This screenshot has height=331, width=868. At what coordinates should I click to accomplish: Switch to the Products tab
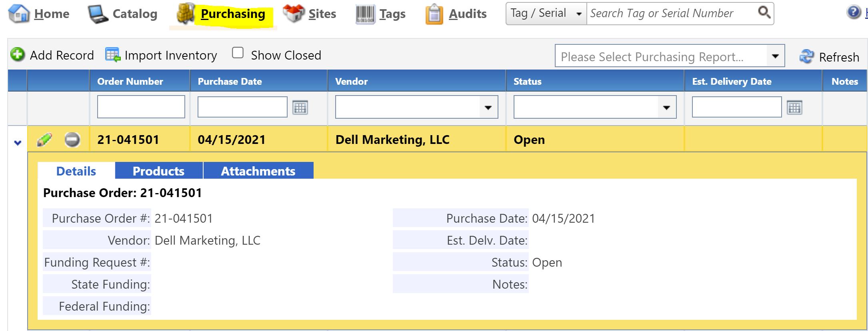pyautogui.click(x=159, y=171)
